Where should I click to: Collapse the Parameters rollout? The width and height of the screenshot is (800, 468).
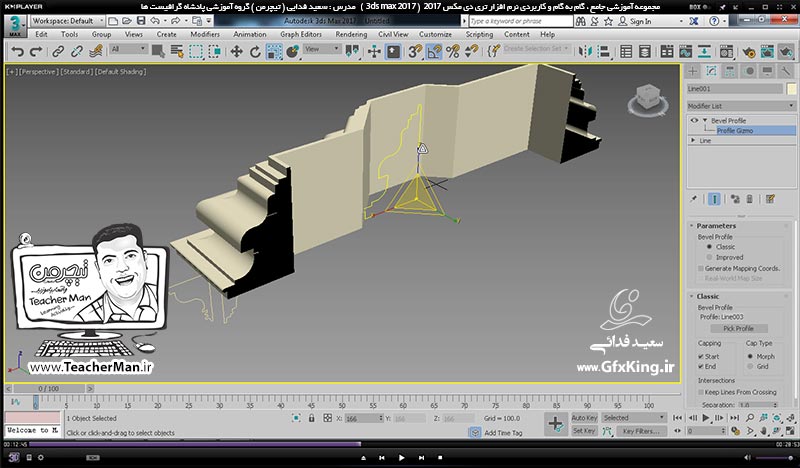(691, 226)
